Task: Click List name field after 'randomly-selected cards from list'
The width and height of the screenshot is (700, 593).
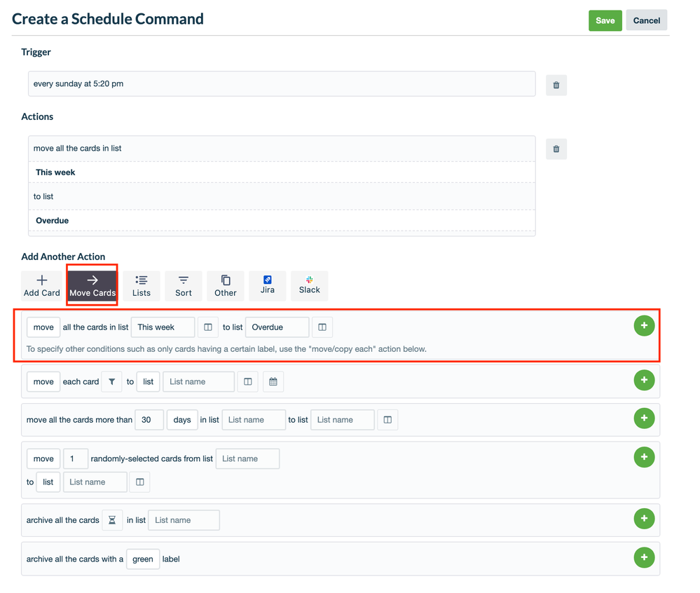Action: tap(248, 458)
